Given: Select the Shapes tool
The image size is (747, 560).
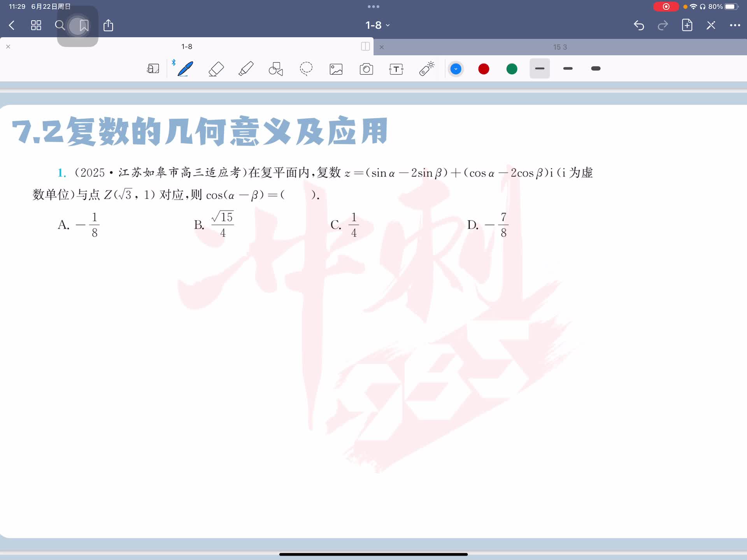Looking at the screenshot, I should coord(276,69).
